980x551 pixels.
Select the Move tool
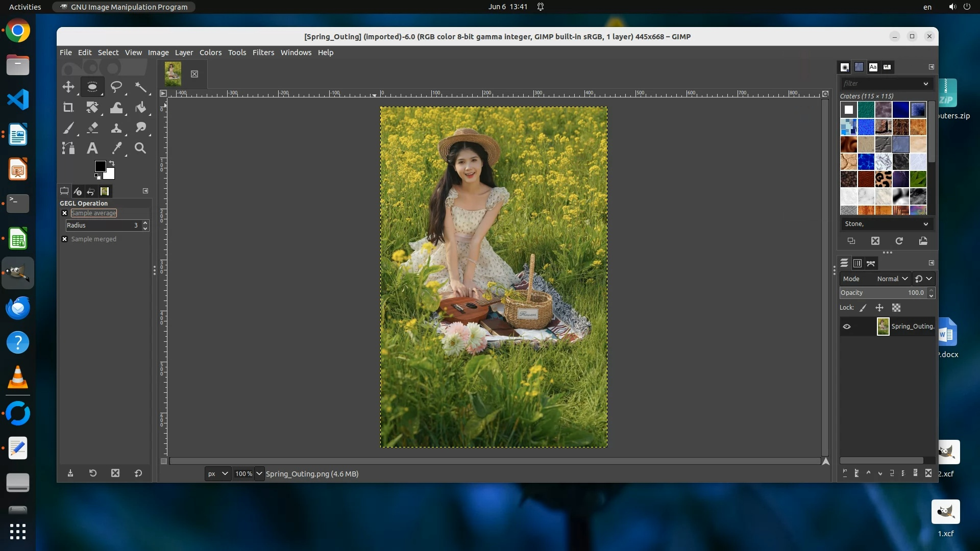(x=68, y=87)
